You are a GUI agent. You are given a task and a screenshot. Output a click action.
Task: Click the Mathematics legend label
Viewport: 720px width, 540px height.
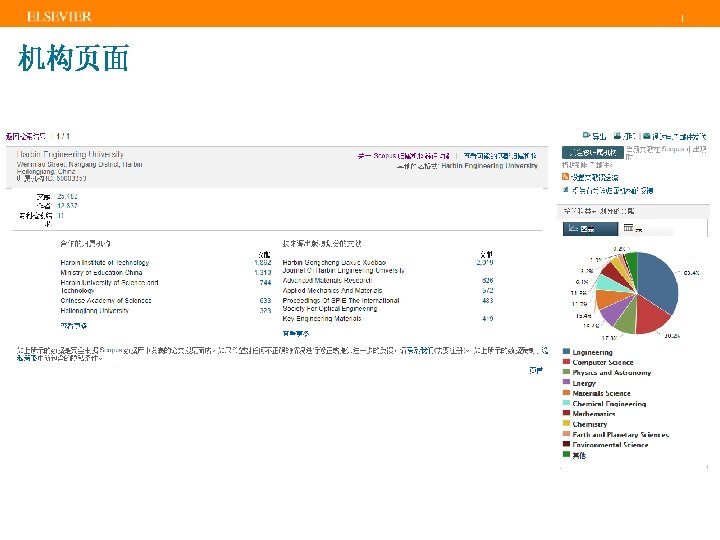[594, 414]
